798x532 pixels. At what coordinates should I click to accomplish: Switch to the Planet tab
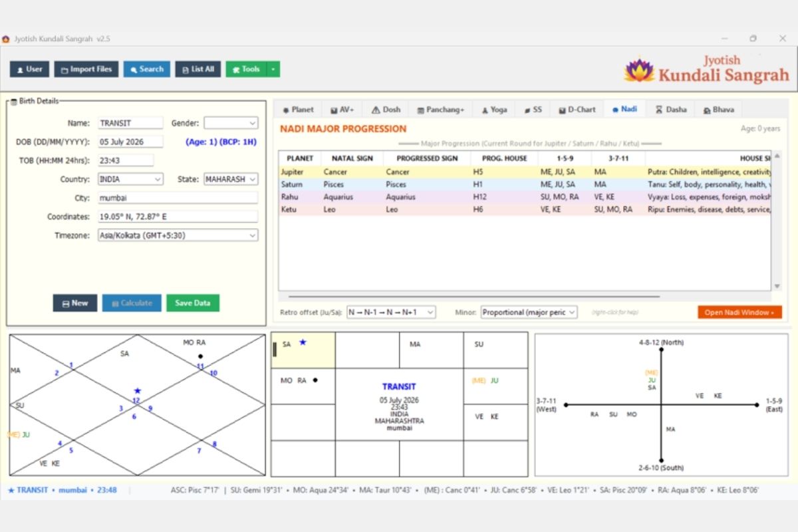298,110
